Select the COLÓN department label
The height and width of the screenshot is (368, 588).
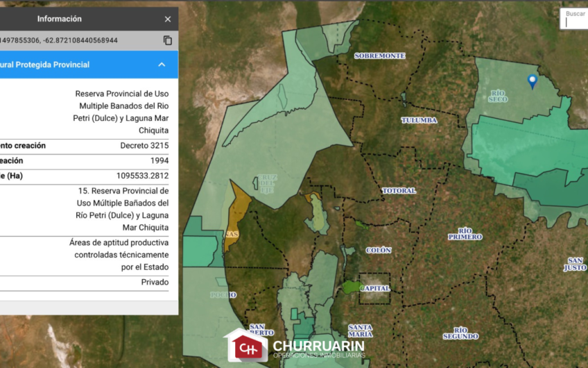(379, 250)
